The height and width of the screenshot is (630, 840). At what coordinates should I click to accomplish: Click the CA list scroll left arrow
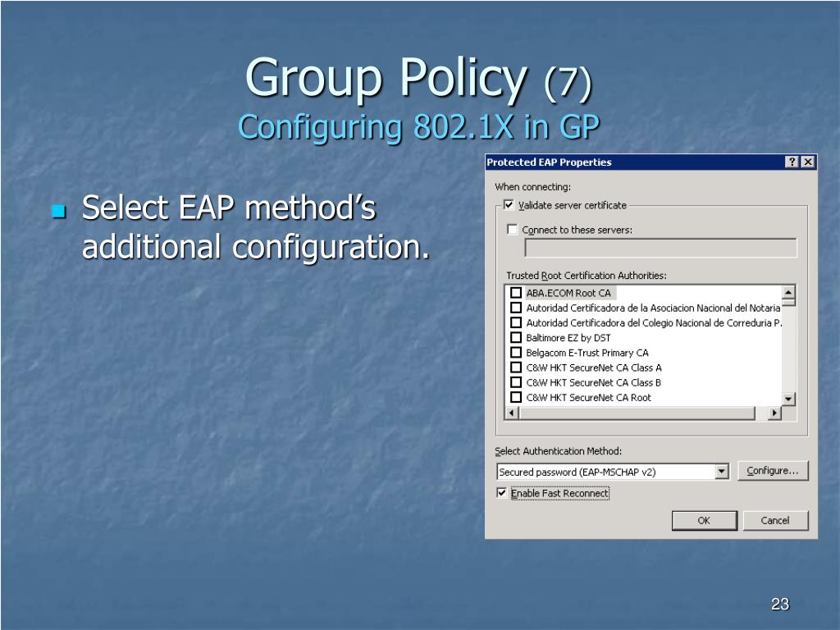pyautogui.click(x=513, y=413)
